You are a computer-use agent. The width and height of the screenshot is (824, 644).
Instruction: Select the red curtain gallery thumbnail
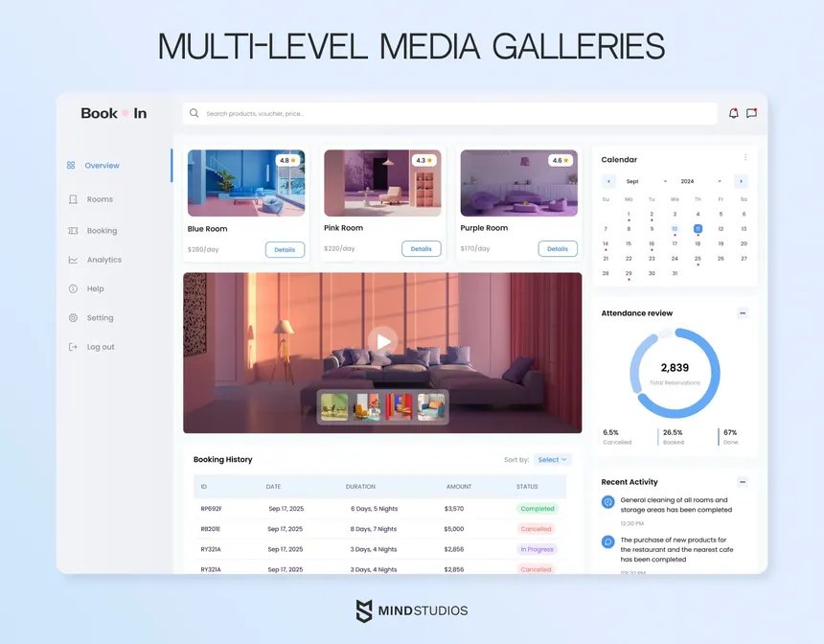click(399, 407)
